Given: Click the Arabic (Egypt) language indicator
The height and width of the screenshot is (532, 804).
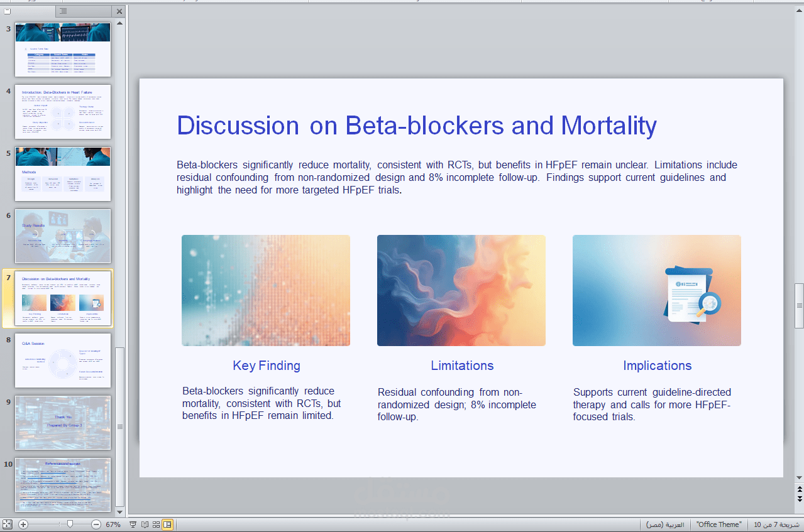Looking at the screenshot, I should (x=666, y=524).
